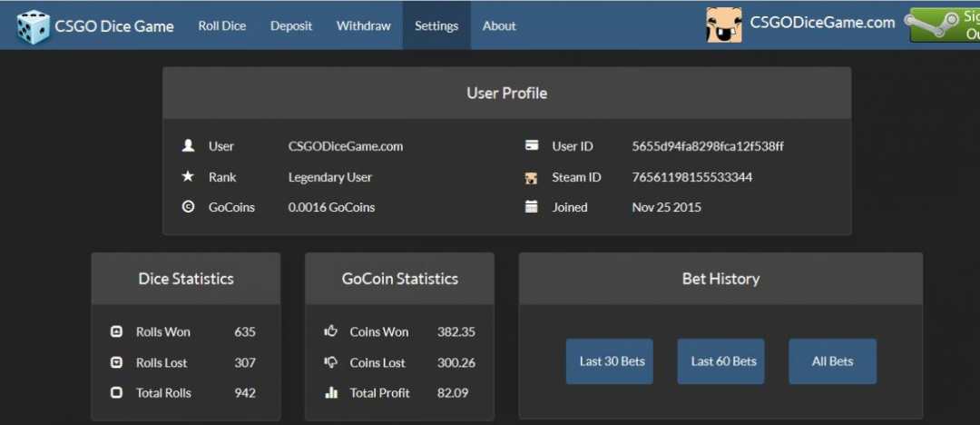Click the user avatar thumbnail in header
This screenshot has width=980, height=425.
click(x=723, y=25)
